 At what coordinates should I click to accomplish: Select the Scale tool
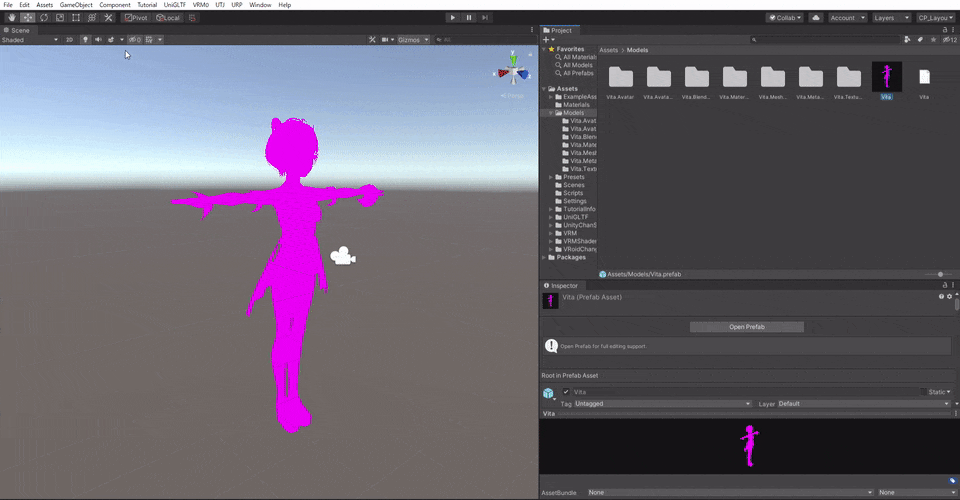click(x=60, y=18)
